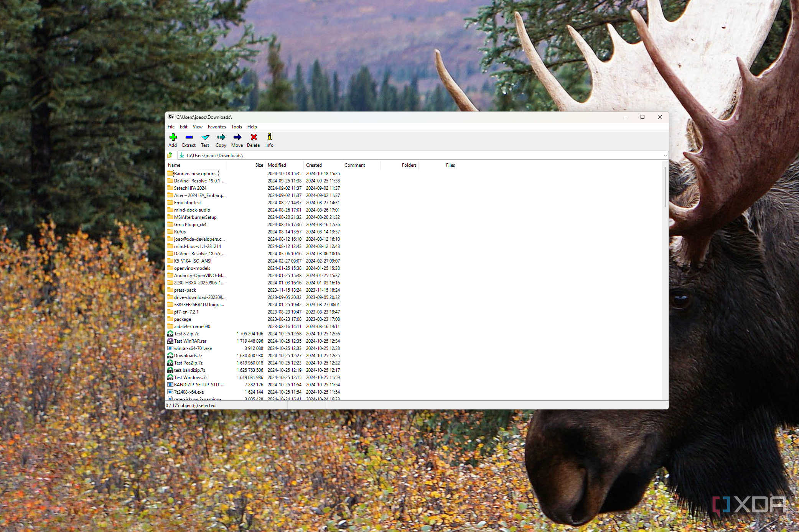Screen dimensions: 799x532
Task: Click the red Delete icon
Action: [253, 137]
